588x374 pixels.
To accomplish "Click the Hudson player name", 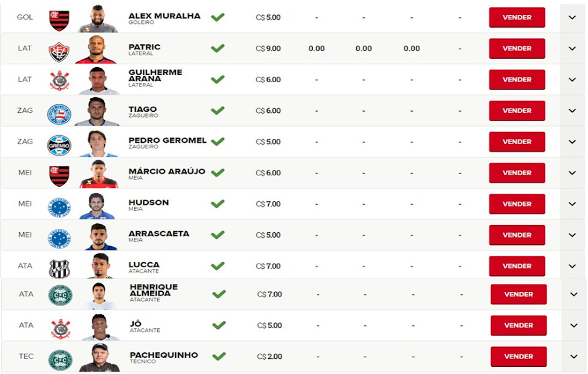I will pyautogui.click(x=149, y=202).
